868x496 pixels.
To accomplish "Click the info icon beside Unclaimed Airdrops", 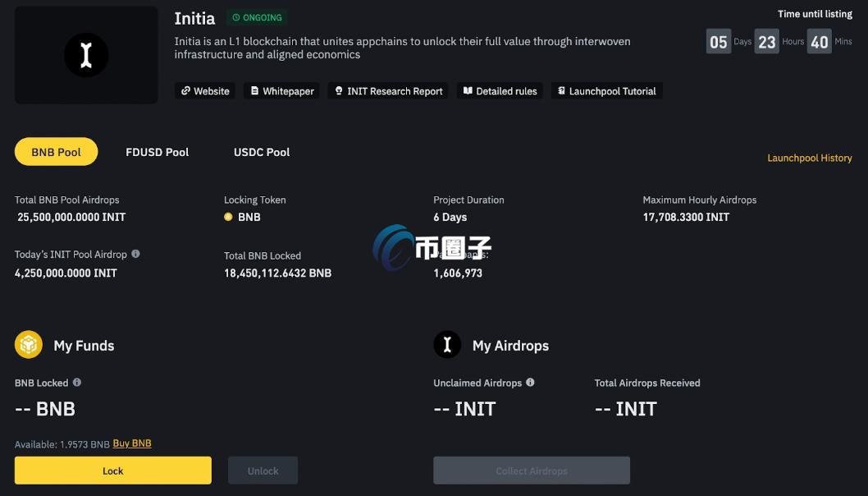I will click(x=531, y=382).
